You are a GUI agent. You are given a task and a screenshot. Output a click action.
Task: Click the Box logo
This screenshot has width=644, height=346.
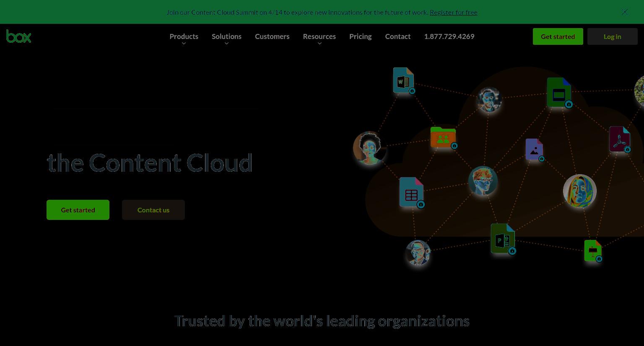point(18,36)
